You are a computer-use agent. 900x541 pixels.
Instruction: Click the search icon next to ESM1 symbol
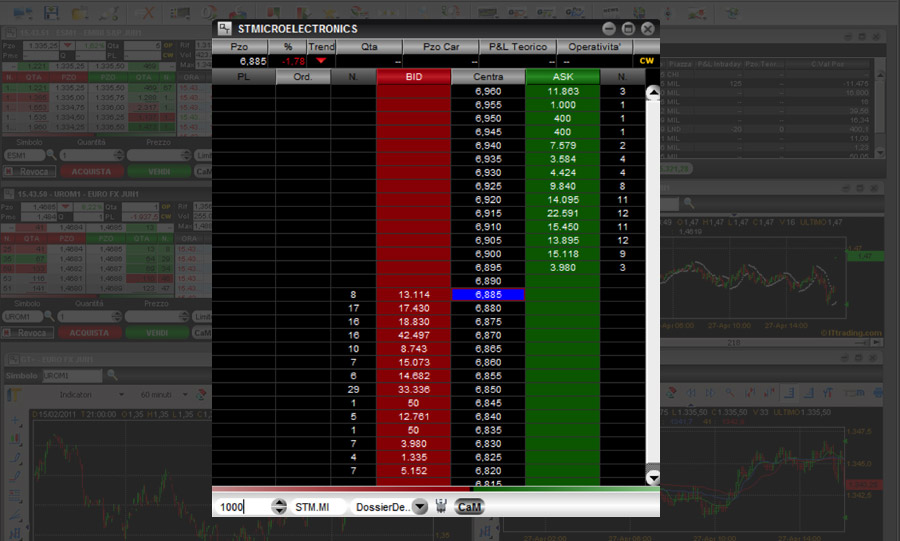[x=52, y=154]
